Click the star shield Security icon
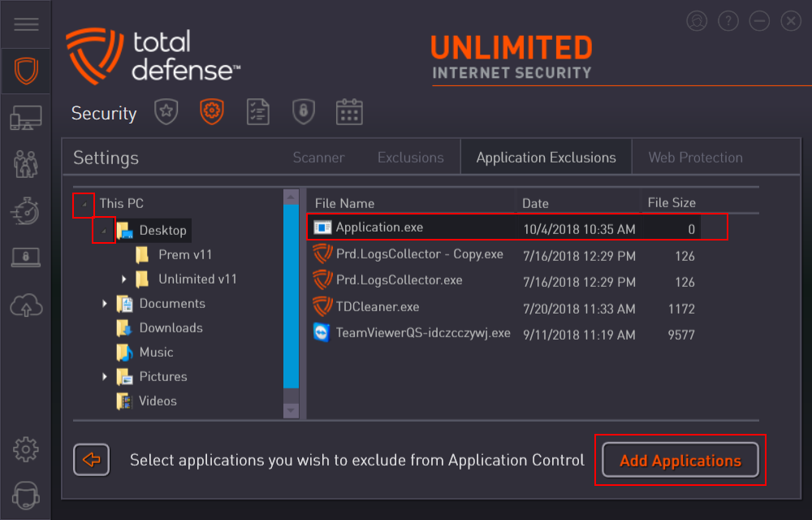Viewport: 812px width, 520px height. (166, 112)
